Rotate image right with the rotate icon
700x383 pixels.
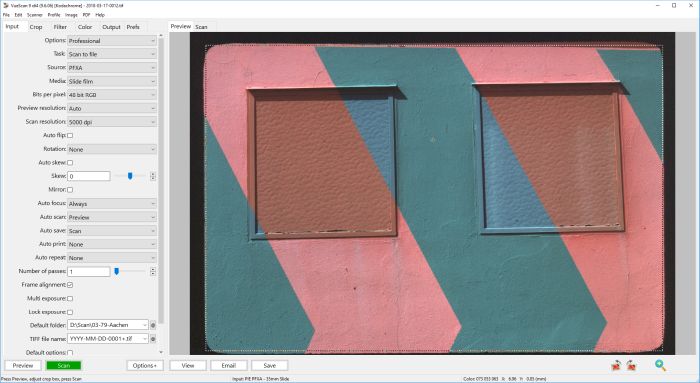(631, 366)
